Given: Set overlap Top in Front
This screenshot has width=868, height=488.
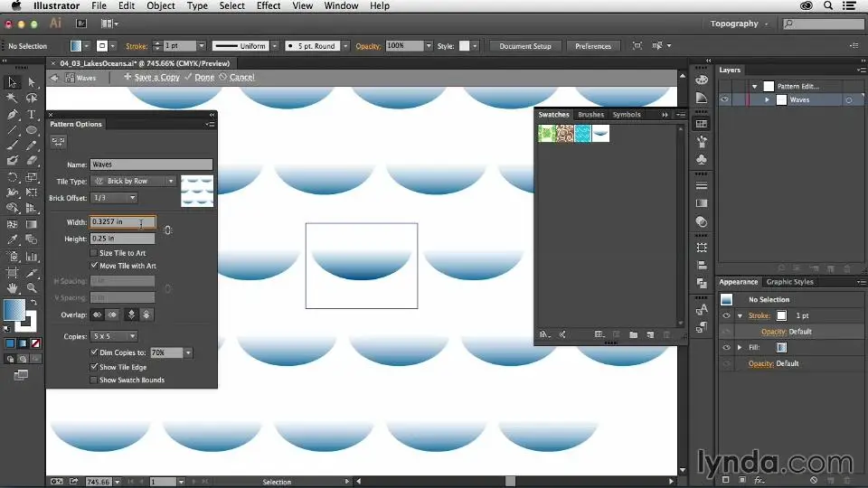Looking at the screenshot, I should (x=131, y=314).
